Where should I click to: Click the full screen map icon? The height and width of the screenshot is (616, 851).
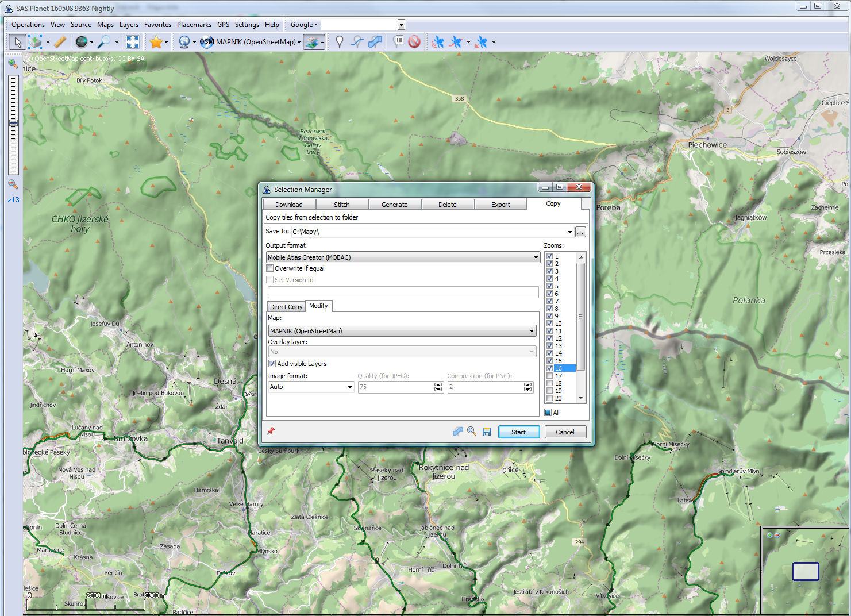[133, 42]
